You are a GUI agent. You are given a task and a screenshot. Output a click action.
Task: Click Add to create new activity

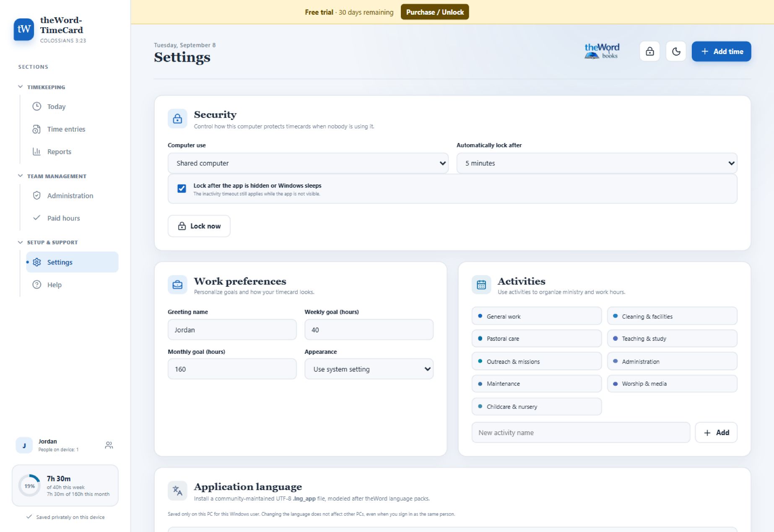point(716,433)
